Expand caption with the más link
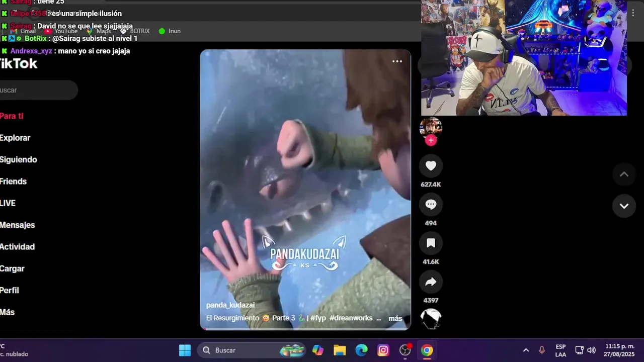 coord(395,318)
